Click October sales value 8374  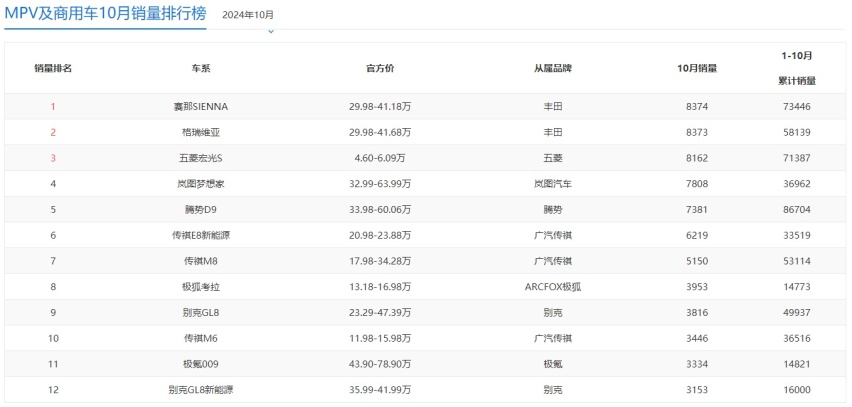pyautogui.click(x=697, y=107)
